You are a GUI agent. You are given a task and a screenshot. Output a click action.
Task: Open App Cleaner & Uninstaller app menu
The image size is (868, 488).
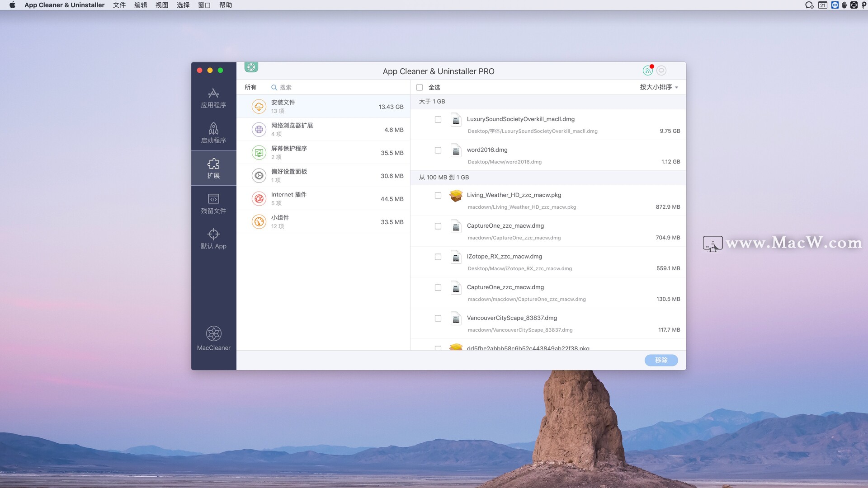[65, 5]
